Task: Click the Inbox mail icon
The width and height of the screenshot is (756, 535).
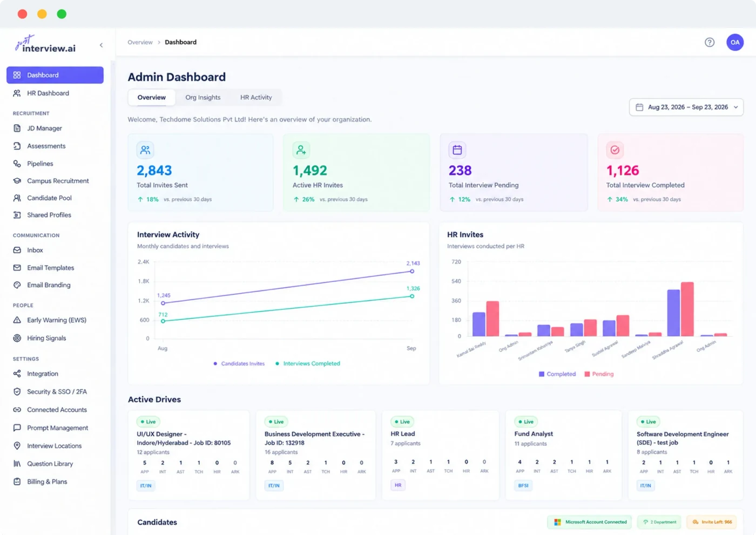Action: pyautogui.click(x=17, y=250)
